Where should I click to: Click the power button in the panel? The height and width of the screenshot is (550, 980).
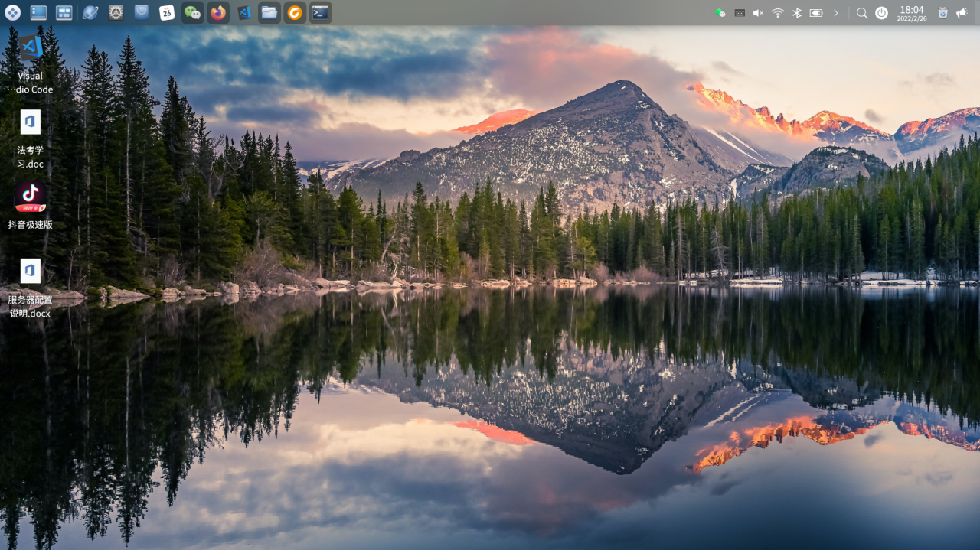(x=882, y=13)
